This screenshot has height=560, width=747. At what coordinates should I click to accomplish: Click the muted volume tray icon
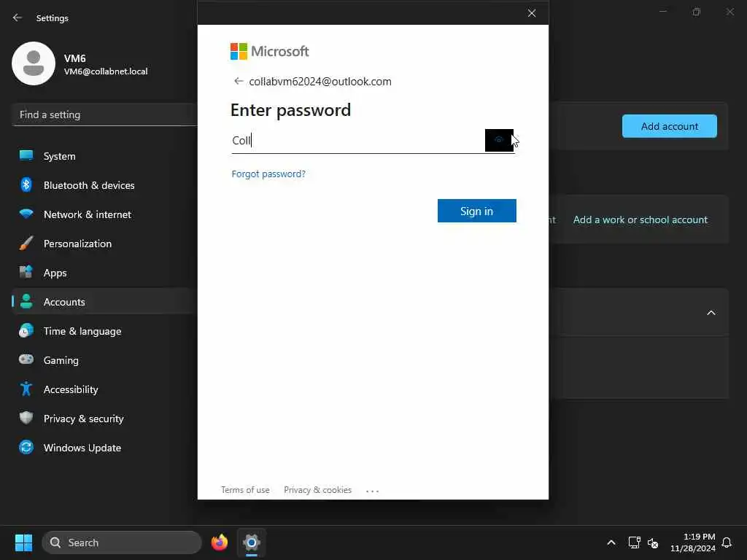tap(653, 542)
